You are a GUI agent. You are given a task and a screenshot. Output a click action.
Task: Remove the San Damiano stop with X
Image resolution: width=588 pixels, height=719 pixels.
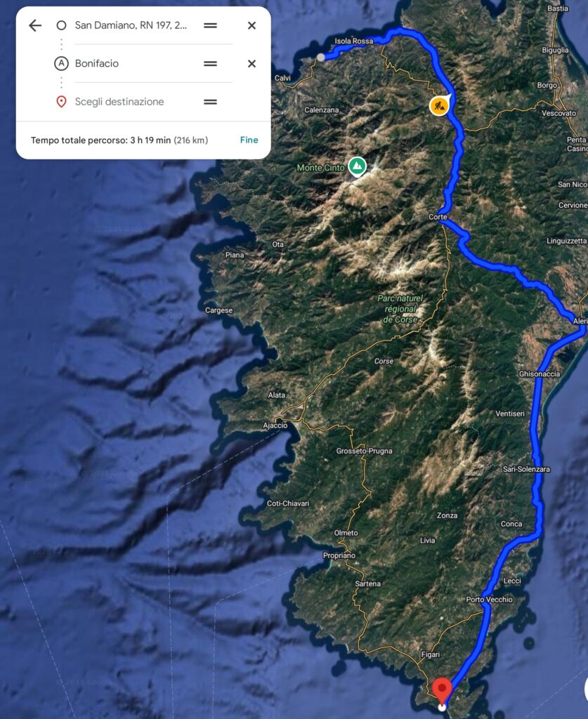[x=251, y=26]
